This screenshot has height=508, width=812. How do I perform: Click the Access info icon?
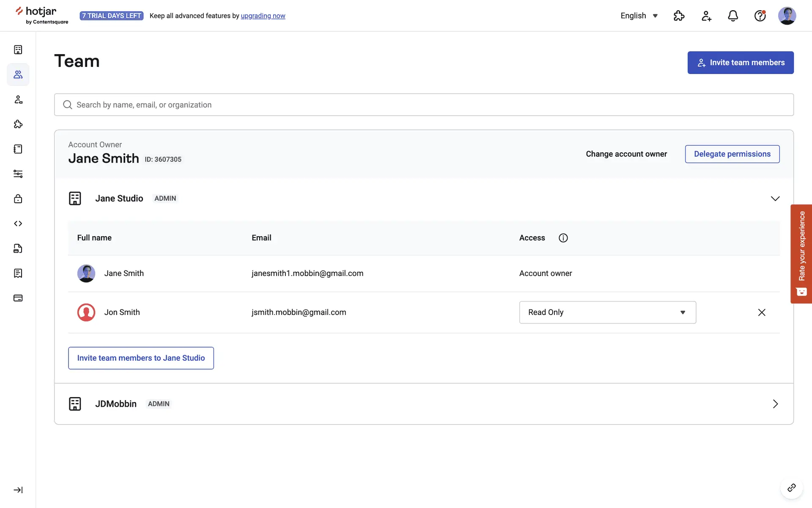point(563,238)
